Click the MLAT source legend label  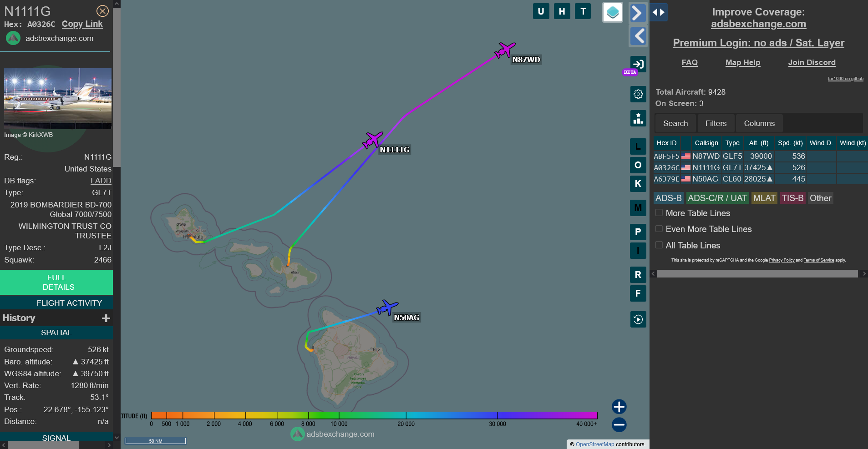(x=764, y=198)
